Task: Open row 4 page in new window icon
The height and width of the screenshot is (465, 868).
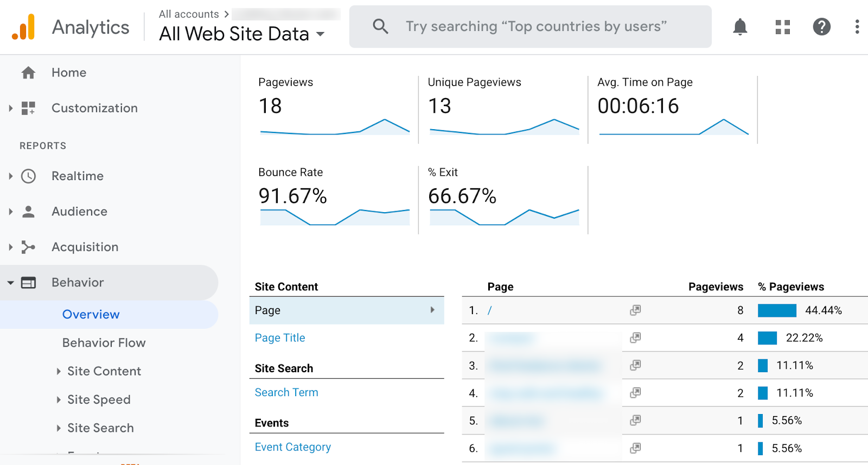Action: pyautogui.click(x=635, y=393)
